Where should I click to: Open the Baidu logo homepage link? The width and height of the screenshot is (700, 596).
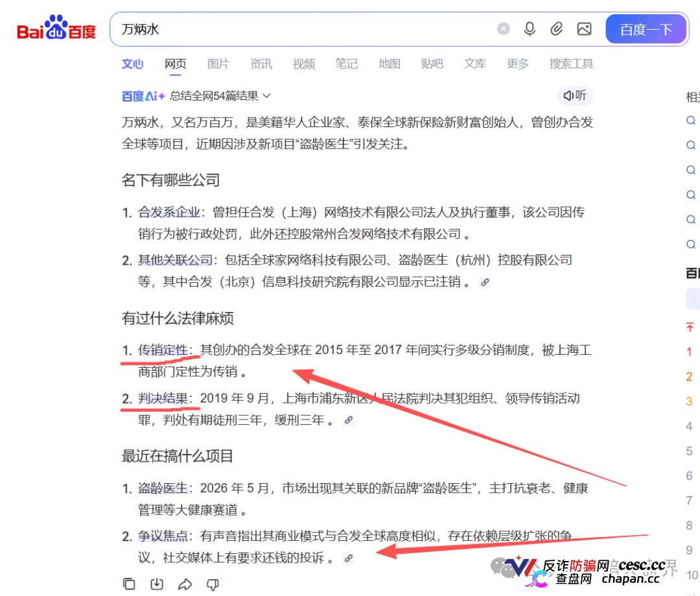click(x=56, y=28)
